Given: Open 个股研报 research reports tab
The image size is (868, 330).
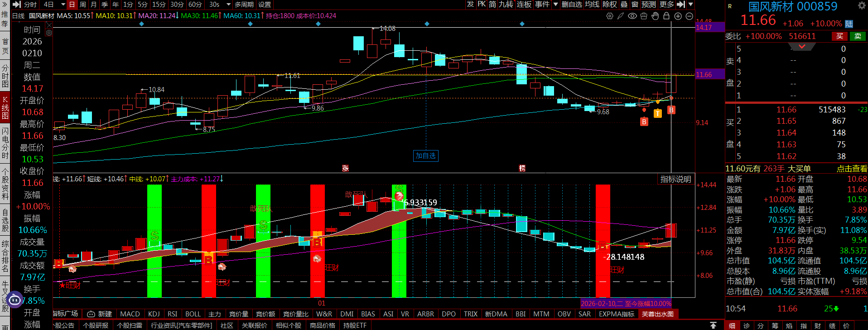Looking at the screenshot, I should click(96, 325).
